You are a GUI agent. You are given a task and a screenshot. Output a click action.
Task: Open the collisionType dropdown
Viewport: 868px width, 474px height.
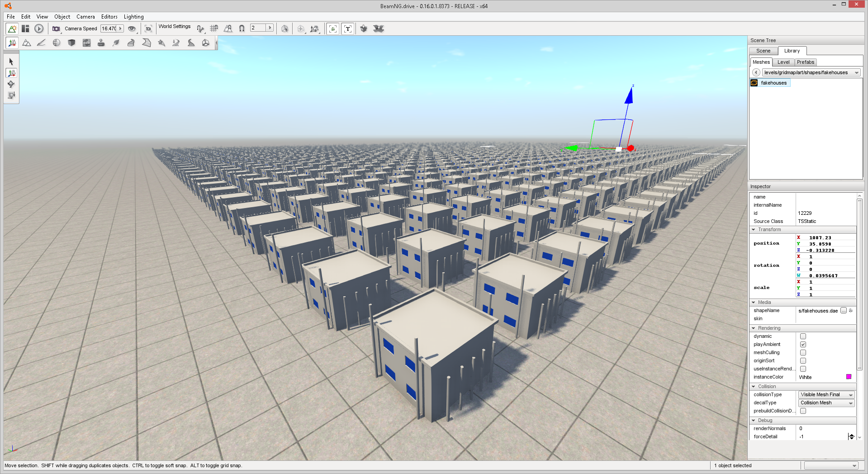826,395
